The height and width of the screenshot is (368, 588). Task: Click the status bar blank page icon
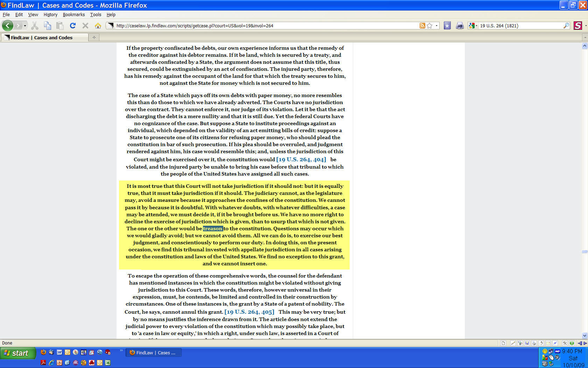click(503, 343)
